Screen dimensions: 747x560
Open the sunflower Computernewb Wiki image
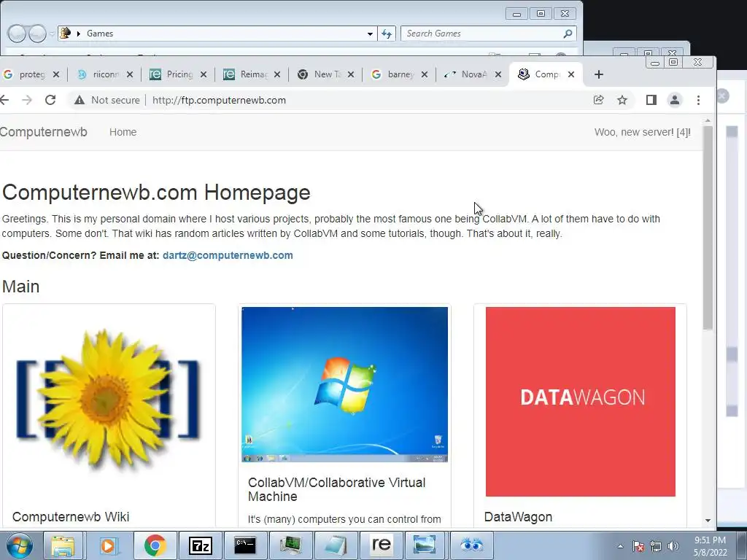coord(109,401)
